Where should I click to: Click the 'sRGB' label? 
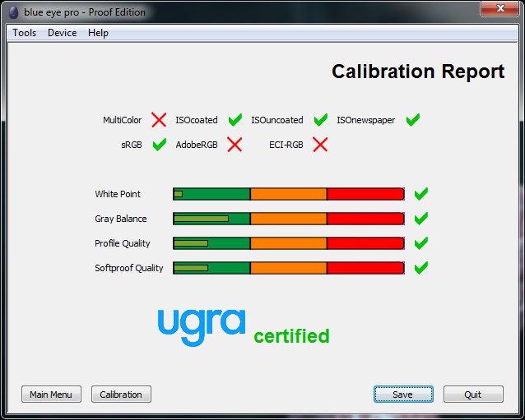pos(132,145)
